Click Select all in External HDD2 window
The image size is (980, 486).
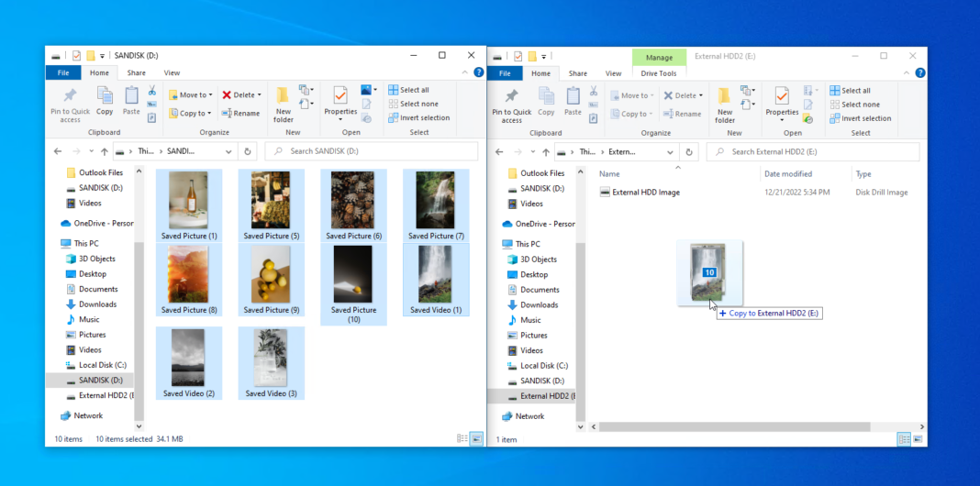click(x=850, y=90)
